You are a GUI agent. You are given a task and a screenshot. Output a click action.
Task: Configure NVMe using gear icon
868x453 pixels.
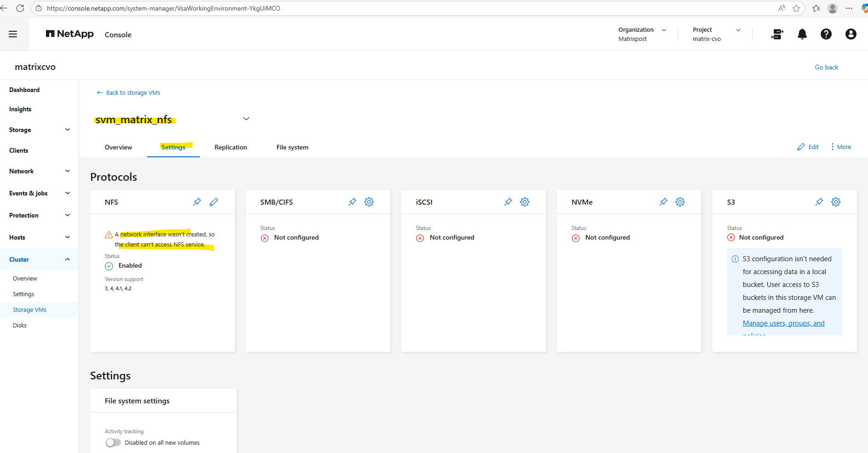point(680,202)
